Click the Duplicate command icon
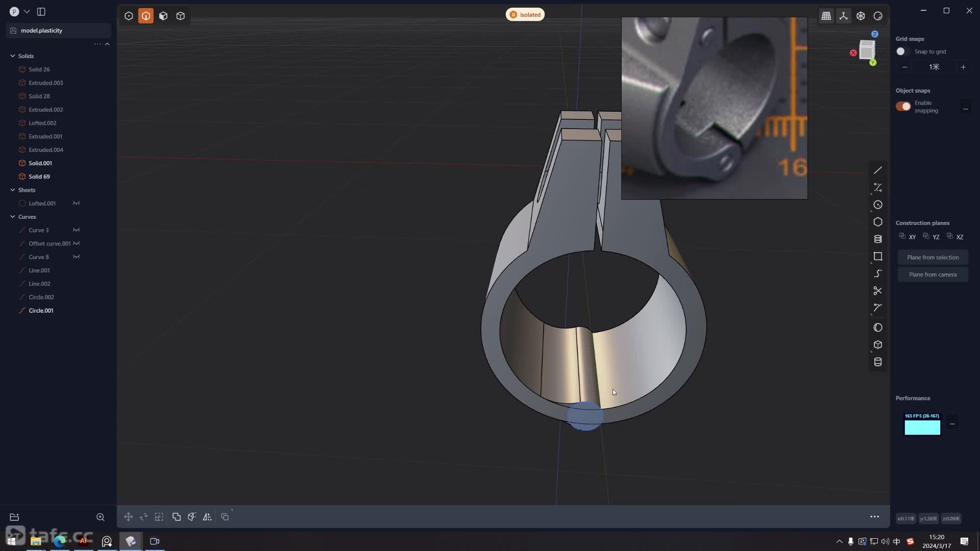The width and height of the screenshot is (980, 551). 225,517
